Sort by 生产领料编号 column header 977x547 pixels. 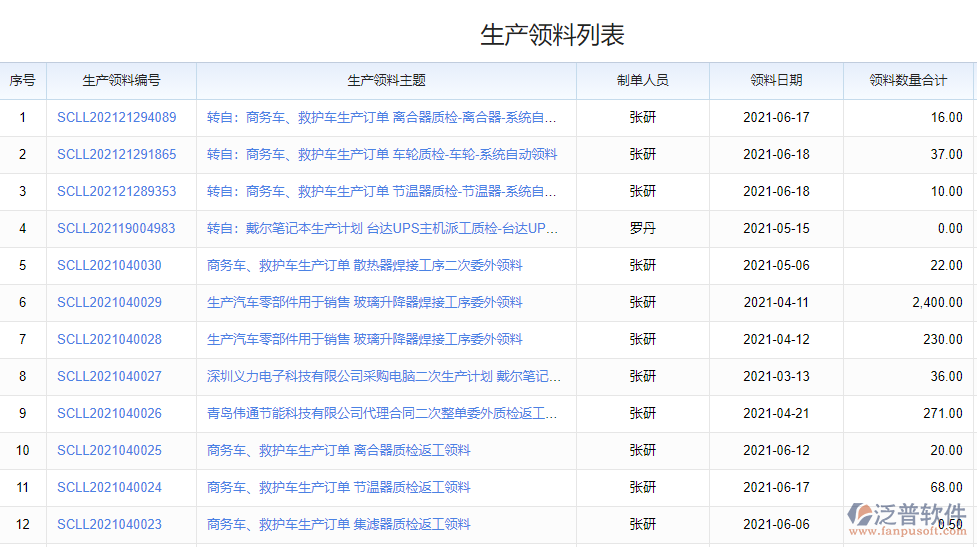point(122,80)
